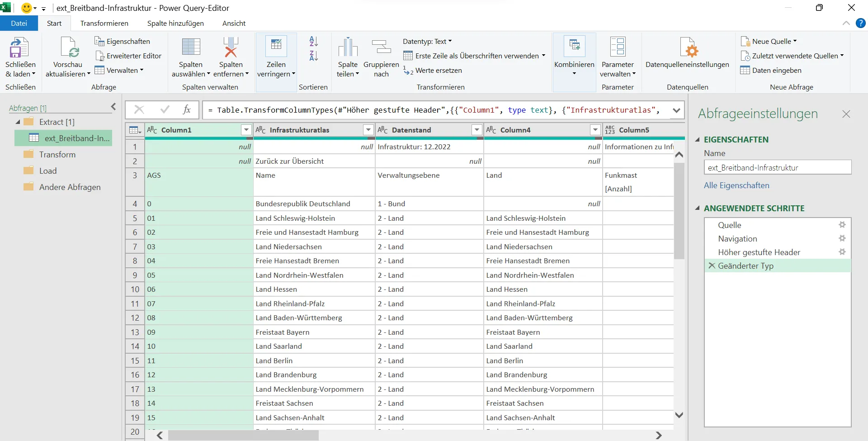The height and width of the screenshot is (441, 868).
Task: Cancel formula edit with X icon
Action: 139,109
